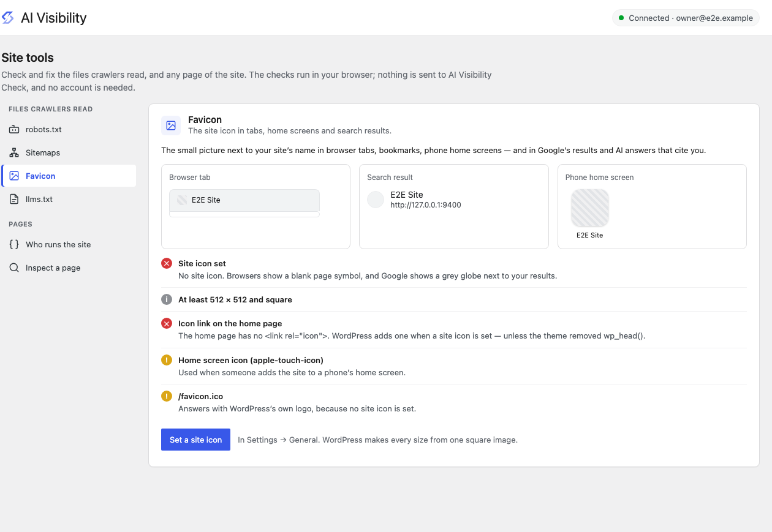Click the Home screen icon (apple-touch-icon) title

click(251, 360)
